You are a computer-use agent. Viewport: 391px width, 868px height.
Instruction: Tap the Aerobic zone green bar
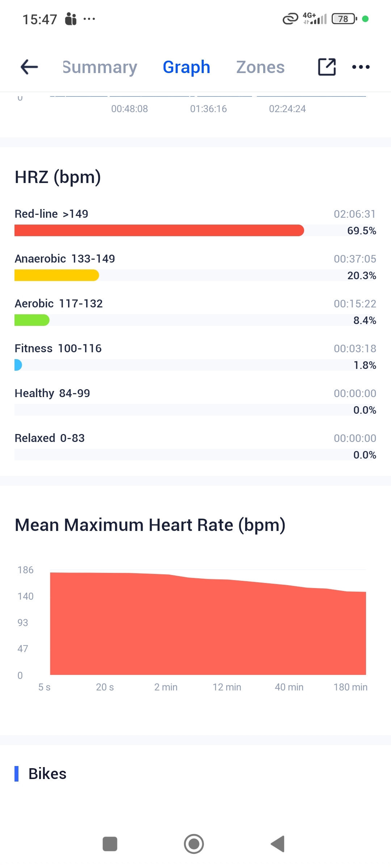[32, 320]
